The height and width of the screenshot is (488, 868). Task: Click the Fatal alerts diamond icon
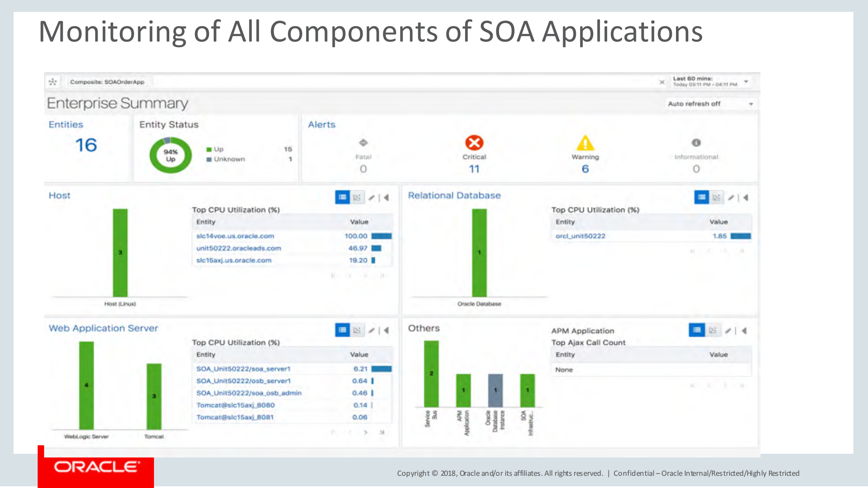pyautogui.click(x=363, y=143)
